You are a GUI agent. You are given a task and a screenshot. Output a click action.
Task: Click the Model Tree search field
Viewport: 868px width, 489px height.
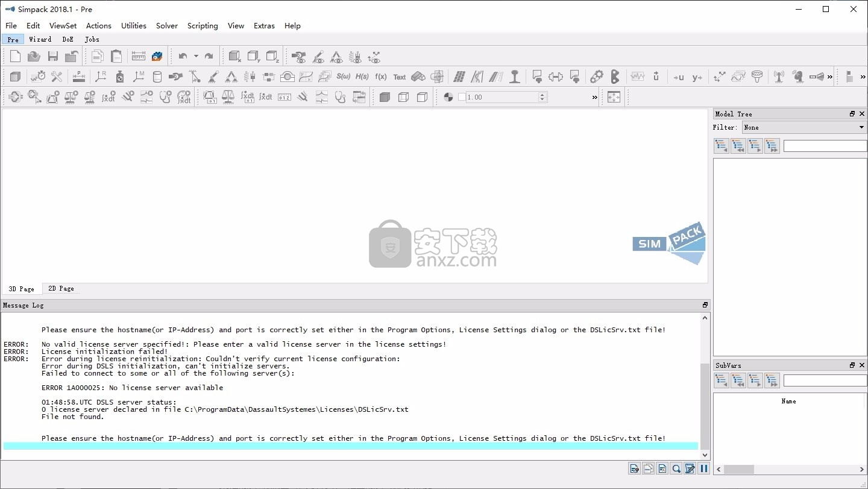[825, 145]
